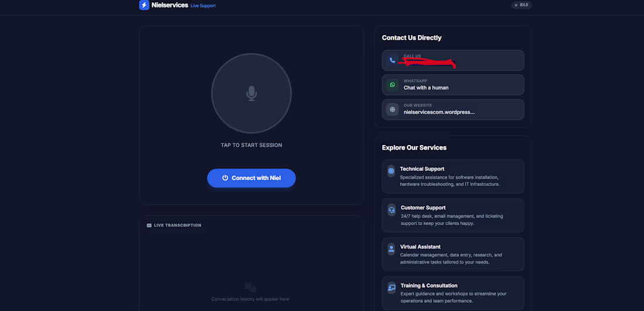Click the "Specialized assistance for software installation" description

click(x=450, y=181)
